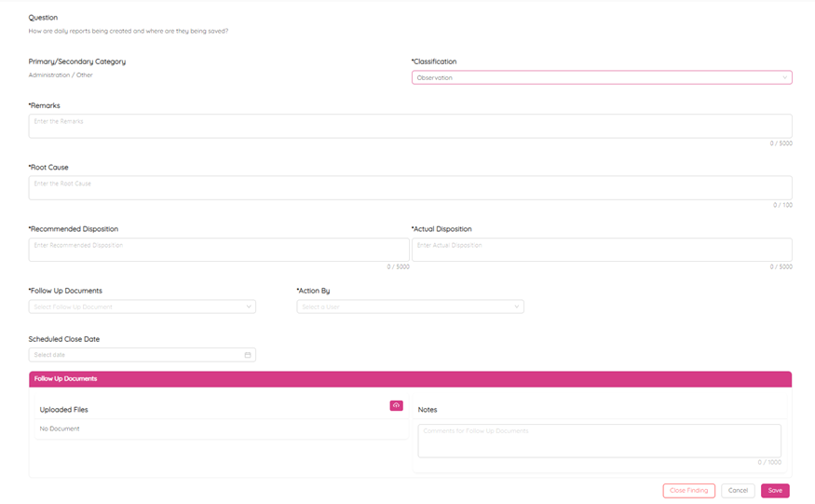
Task: Click the chevron arrow in Classification field
Action: [785, 78]
